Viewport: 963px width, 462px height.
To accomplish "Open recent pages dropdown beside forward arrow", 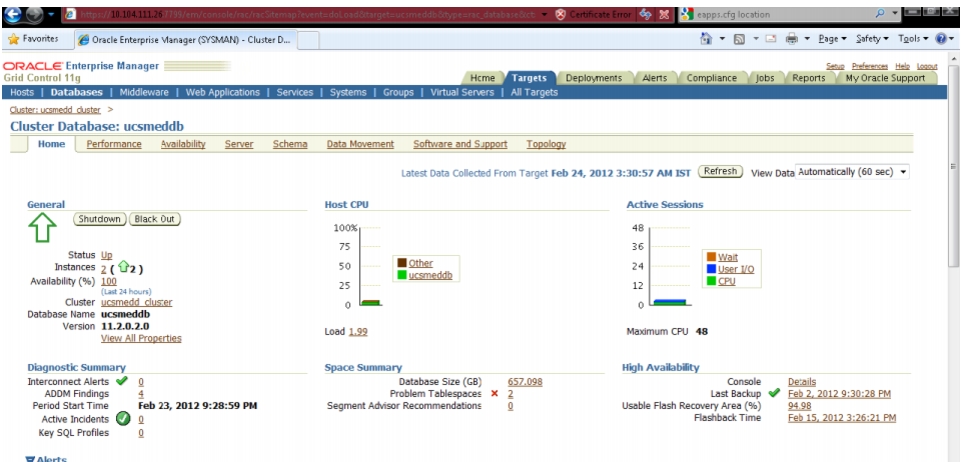I will (x=52, y=14).
